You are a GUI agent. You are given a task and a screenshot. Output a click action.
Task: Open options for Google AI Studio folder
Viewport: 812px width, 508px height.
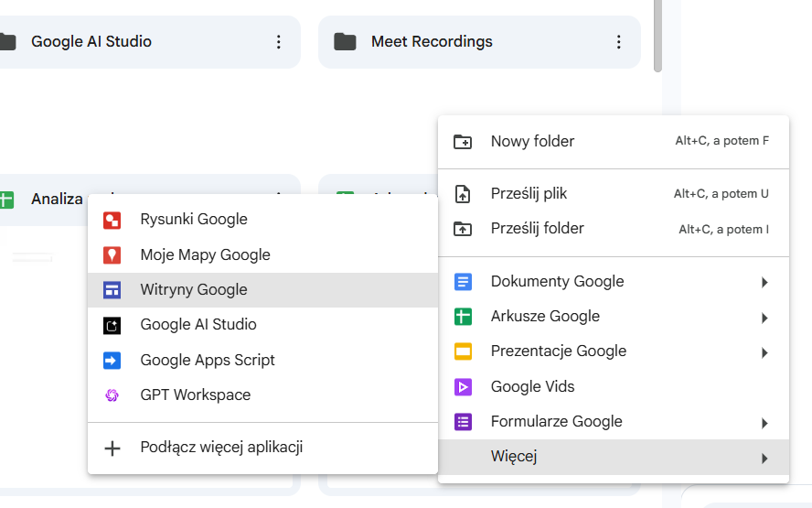(x=278, y=42)
